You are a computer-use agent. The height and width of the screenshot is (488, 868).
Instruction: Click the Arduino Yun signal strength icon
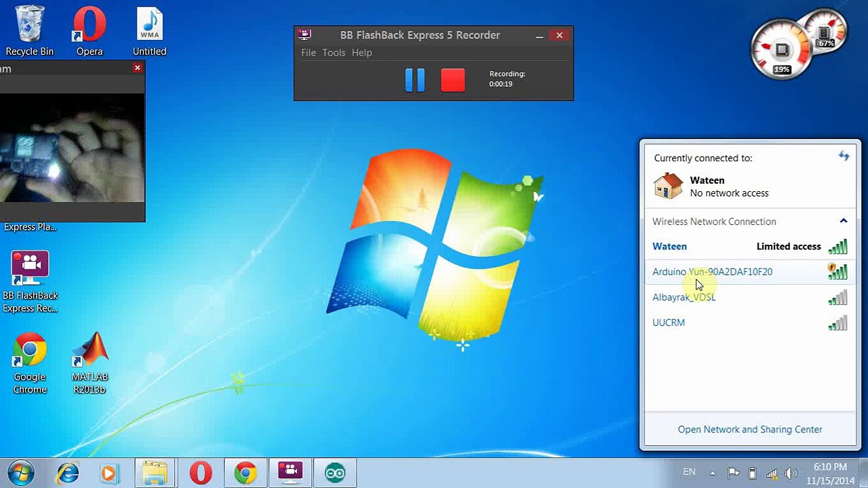pyautogui.click(x=837, y=272)
